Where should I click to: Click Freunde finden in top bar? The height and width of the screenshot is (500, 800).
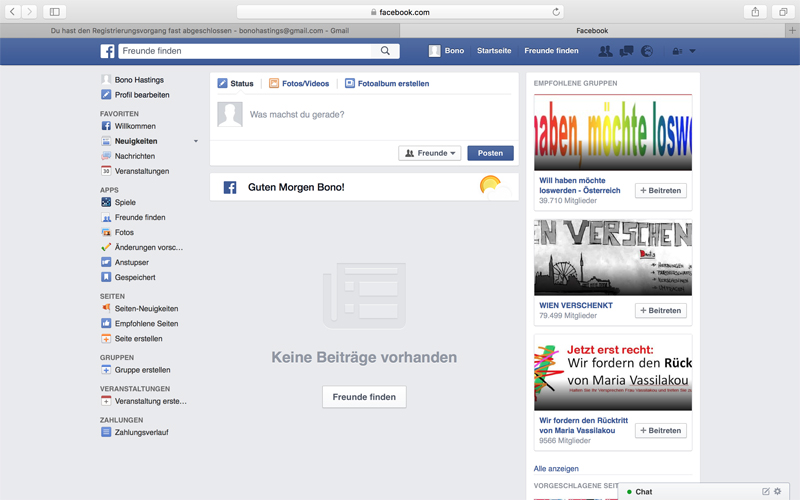(551, 51)
